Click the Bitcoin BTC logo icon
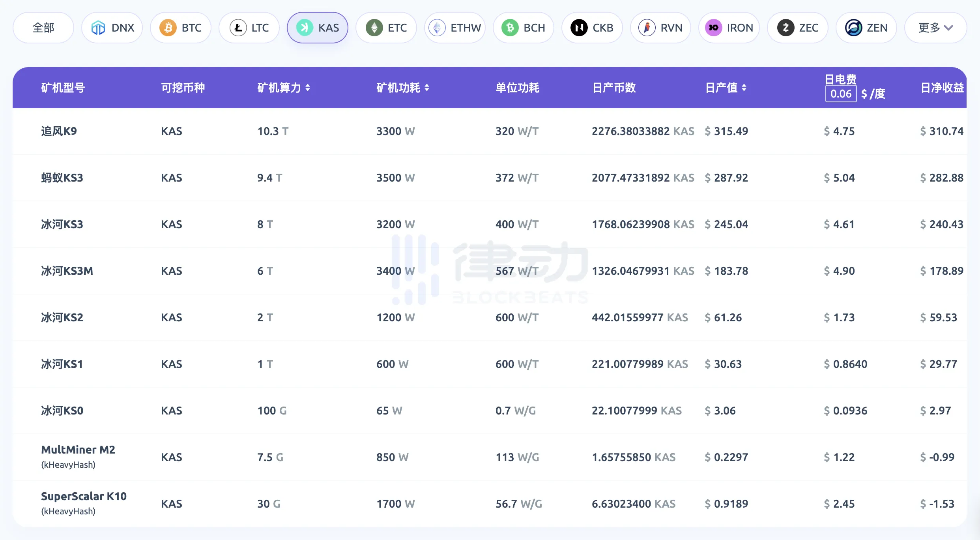Viewport: 980px width, 540px height. (x=168, y=28)
